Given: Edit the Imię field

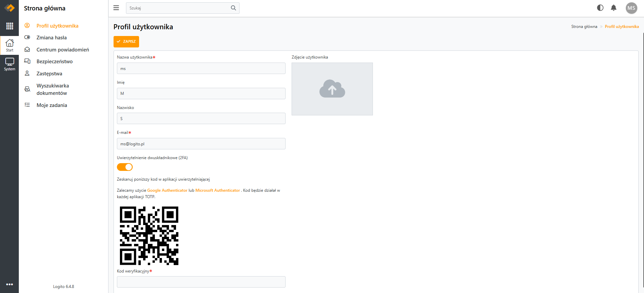Looking at the screenshot, I should (201, 94).
